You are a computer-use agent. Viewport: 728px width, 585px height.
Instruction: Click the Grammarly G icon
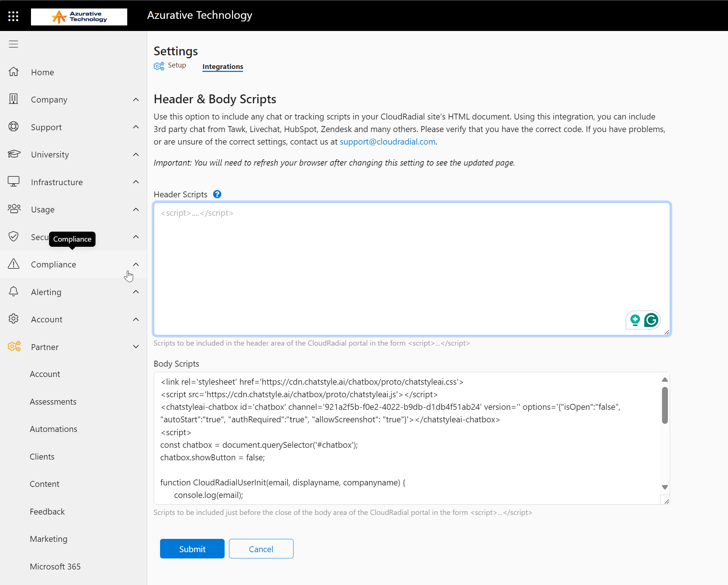[651, 320]
